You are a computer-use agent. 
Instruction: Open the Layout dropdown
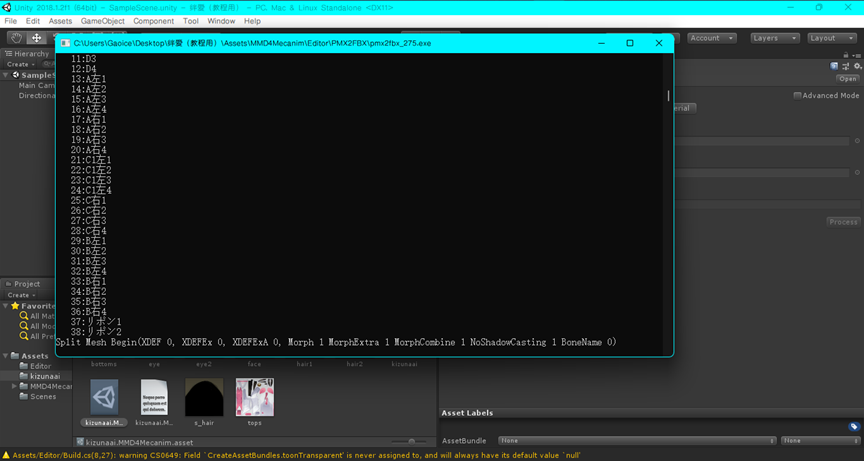click(832, 38)
